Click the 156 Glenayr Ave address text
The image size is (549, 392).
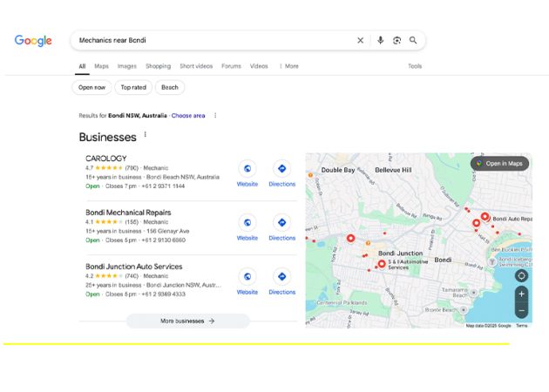(x=168, y=231)
